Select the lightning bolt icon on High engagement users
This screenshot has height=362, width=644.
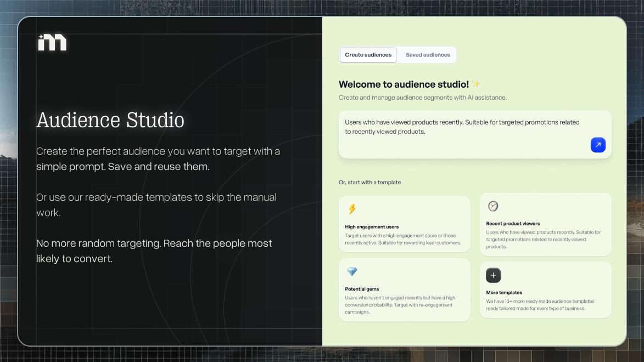352,209
